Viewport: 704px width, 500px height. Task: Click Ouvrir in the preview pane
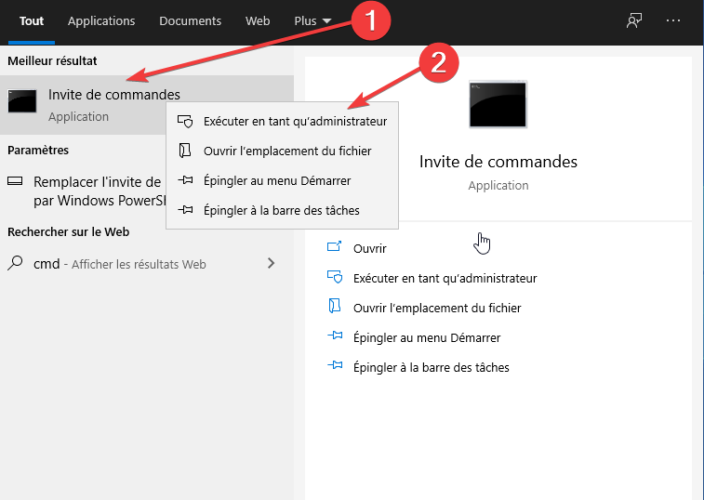[x=370, y=248]
